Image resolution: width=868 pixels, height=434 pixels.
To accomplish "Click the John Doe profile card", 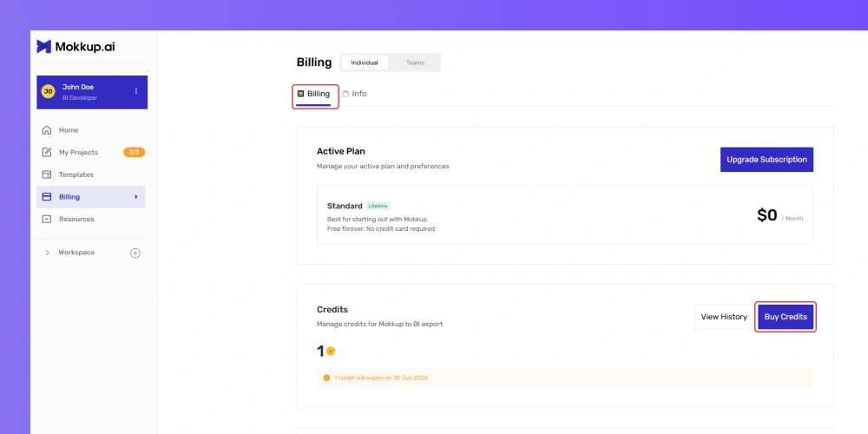I will [x=92, y=93].
